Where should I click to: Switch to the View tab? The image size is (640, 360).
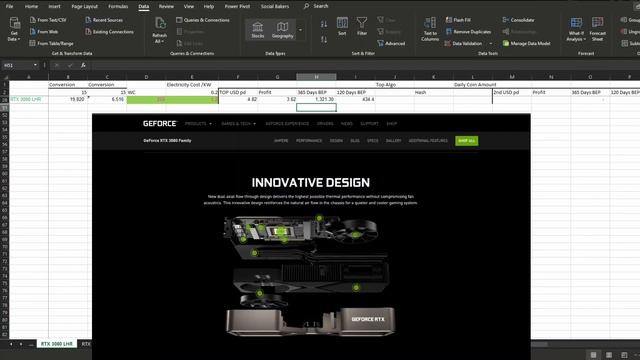click(189, 7)
